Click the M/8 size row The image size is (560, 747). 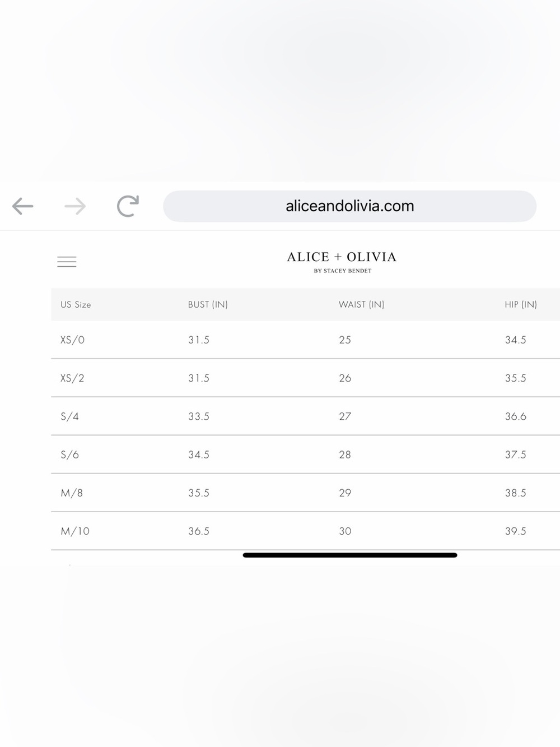305,493
